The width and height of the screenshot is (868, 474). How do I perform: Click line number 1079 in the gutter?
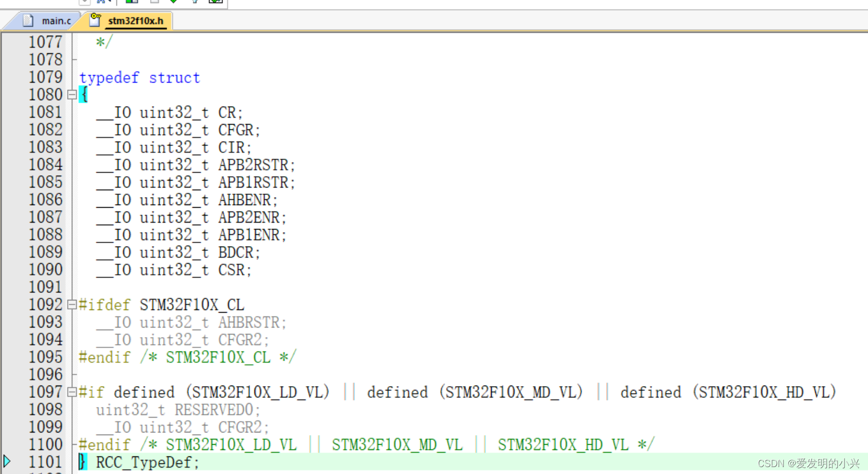[45, 77]
